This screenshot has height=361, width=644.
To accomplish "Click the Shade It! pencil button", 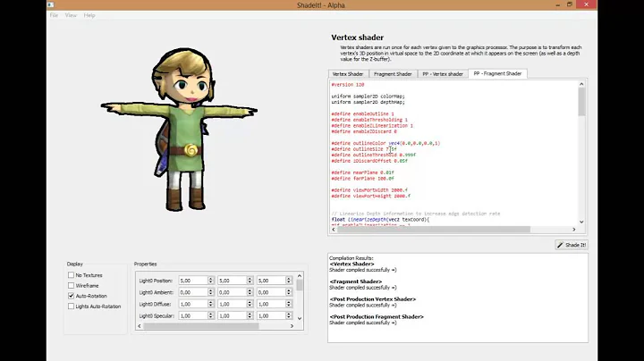I will click(x=572, y=245).
